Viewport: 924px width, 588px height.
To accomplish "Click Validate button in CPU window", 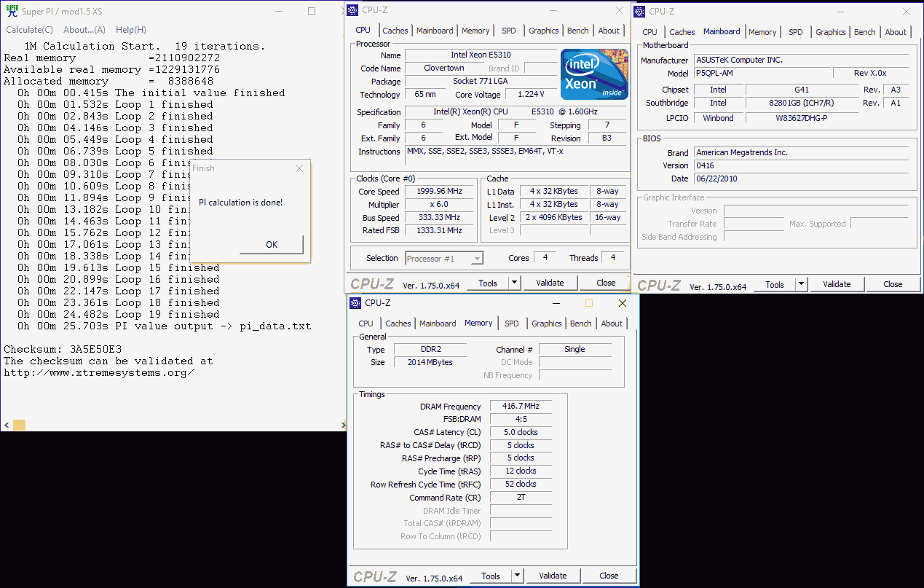I will 550,283.
